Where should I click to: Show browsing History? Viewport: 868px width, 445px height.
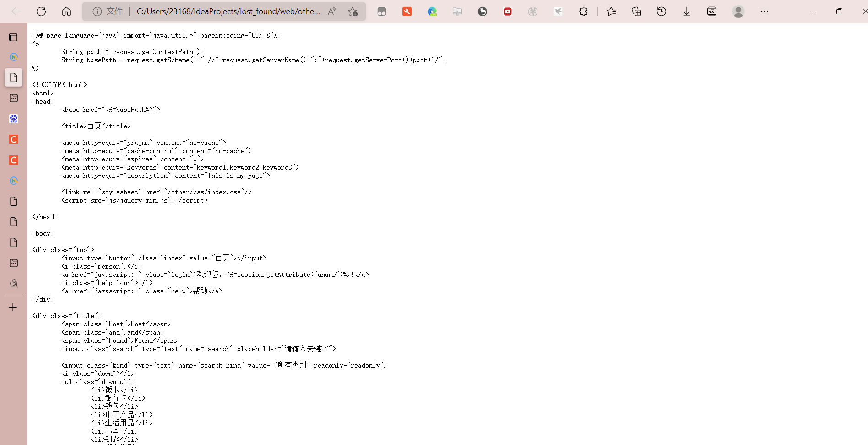point(662,11)
